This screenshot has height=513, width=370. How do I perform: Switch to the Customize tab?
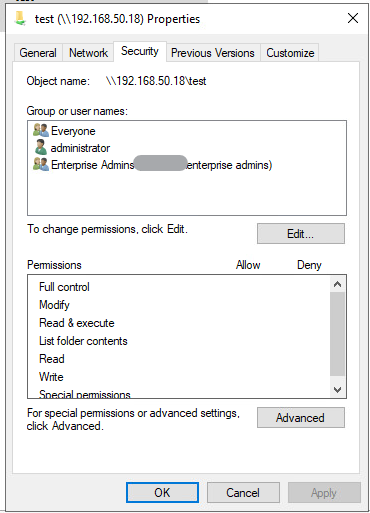[290, 53]
